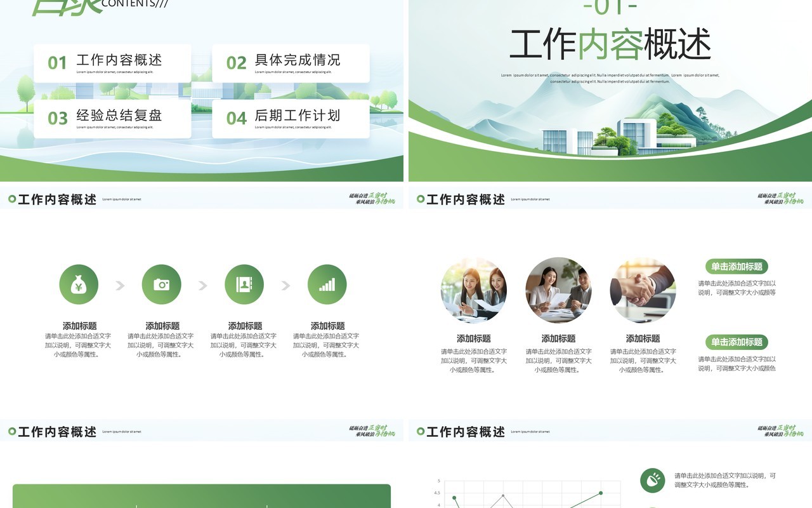
Task: Click 添加标题 under the papers review photo
Action: (x=558, y=338)
